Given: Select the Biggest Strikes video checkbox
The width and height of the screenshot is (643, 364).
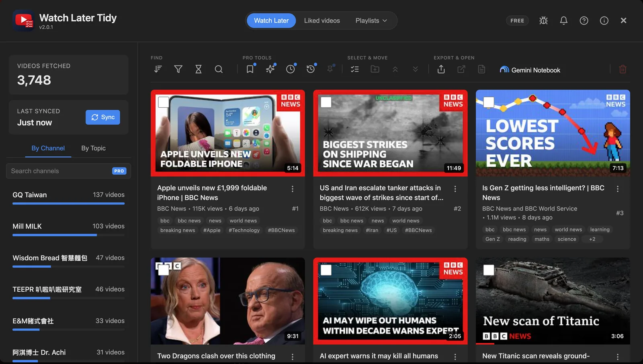Looking at the screenshot, I should pos(326,102).
